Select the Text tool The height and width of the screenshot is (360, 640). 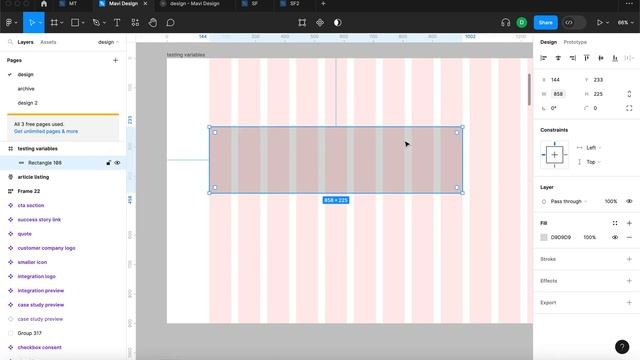tap(117, 22)
